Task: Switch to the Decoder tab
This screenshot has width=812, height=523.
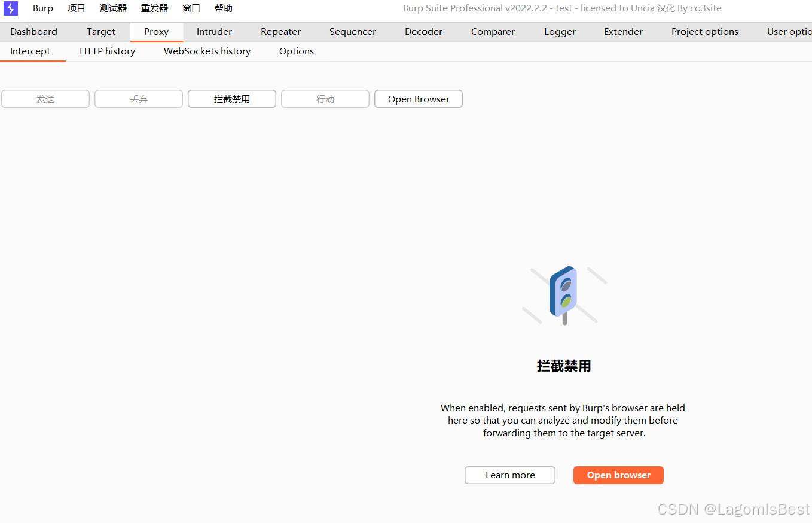Action: [x=423, y=32]
